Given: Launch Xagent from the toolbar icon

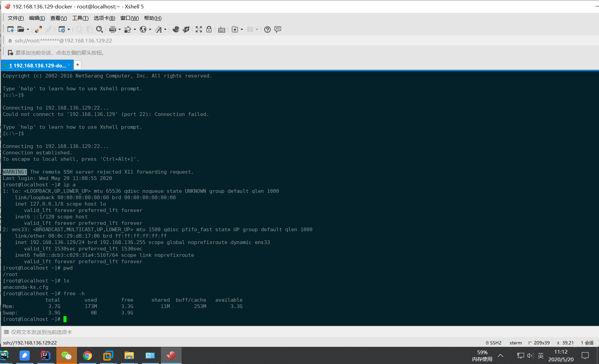Looking at the screenshot, I should point(186,29).
